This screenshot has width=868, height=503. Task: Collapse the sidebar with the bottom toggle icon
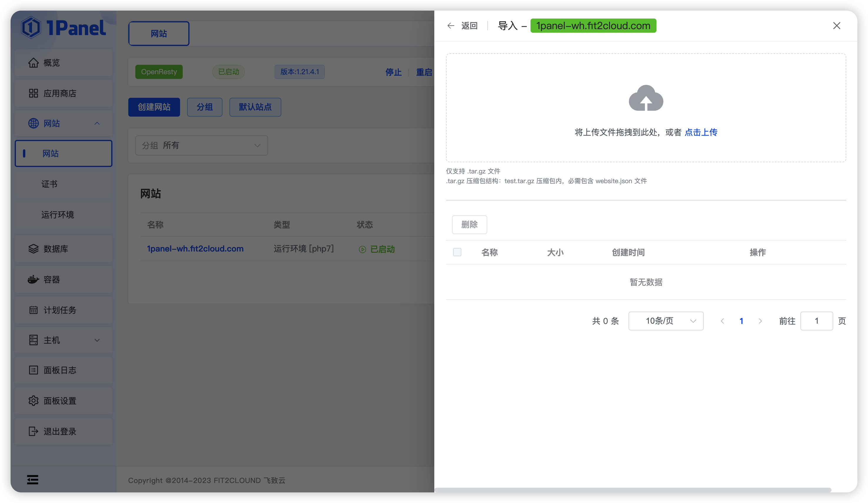click(x=33, y=479)
